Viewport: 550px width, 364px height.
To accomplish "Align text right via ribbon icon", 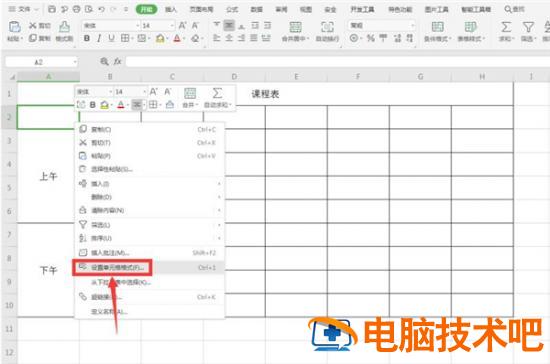I will coord(241,38).
